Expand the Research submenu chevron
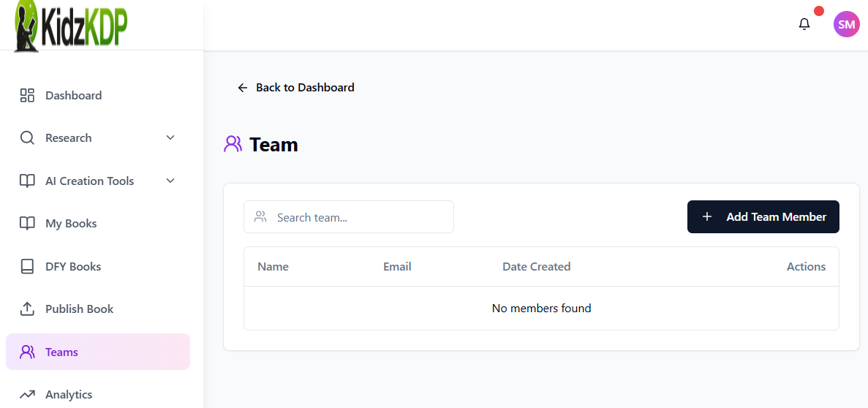868x408 pixels. (170, 138)
